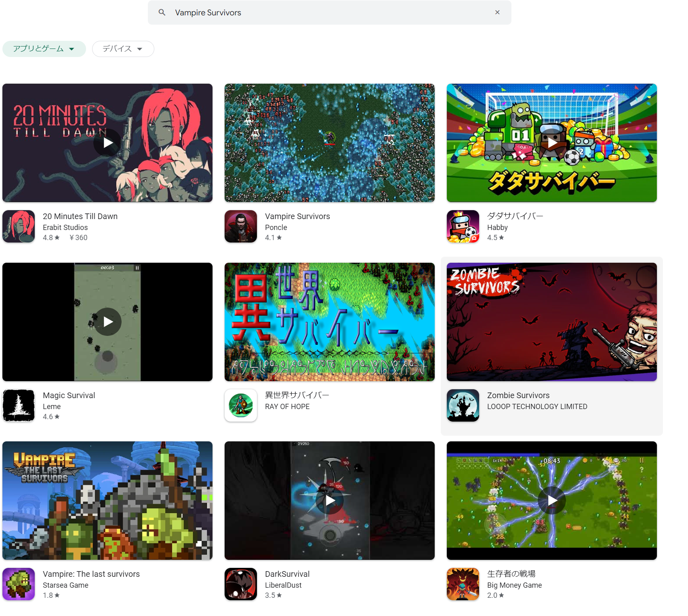Open the 20 Minutes Till Dawn title link

point(80,216)
